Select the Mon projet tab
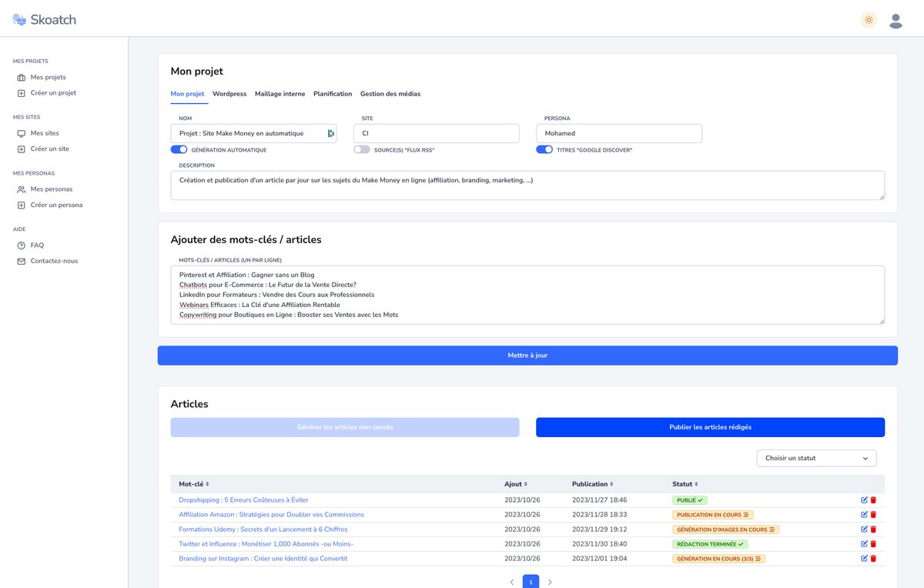Screen dimensions: 924x588 pyautogui.click(x=187, y=94)
